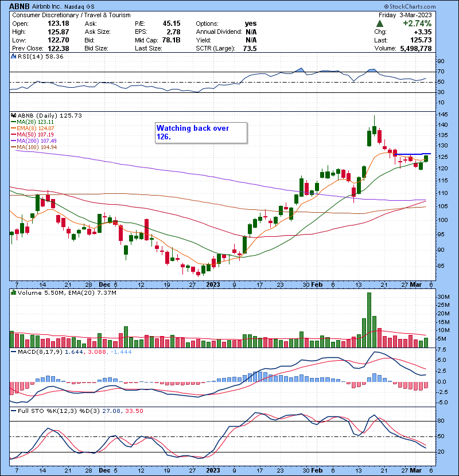The width and height of the screenshot is (459, 476).
Task: Click the MA(20) 123.11 legend entry
Action: 33,122
